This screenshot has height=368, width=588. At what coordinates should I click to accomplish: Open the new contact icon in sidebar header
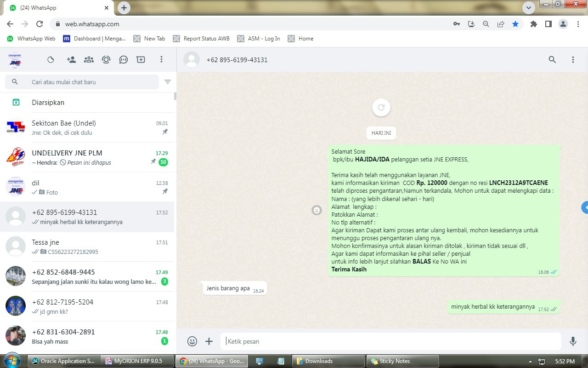(x=71, y=59)
